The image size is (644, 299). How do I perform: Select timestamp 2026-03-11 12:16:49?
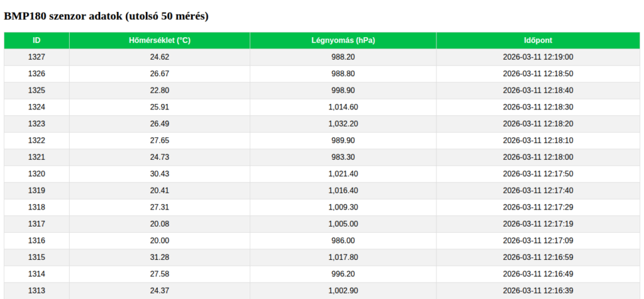pyautogui.click(x=538, y=274)
